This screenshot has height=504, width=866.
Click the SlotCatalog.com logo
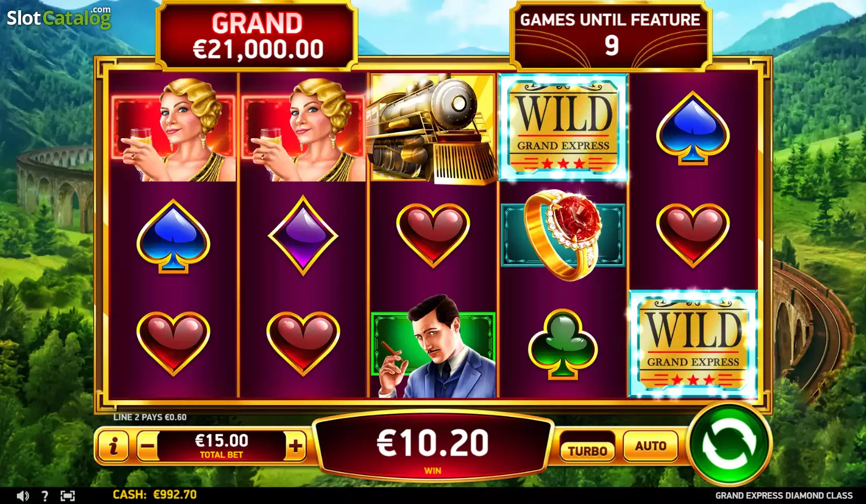59,18
